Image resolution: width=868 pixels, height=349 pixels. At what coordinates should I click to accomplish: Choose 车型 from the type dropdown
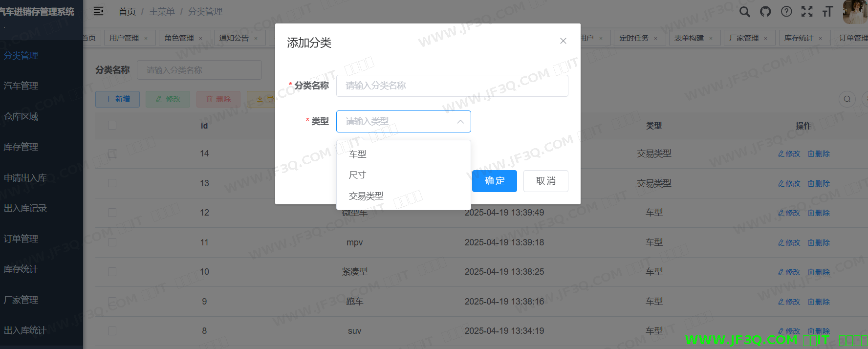coord(358,154)
